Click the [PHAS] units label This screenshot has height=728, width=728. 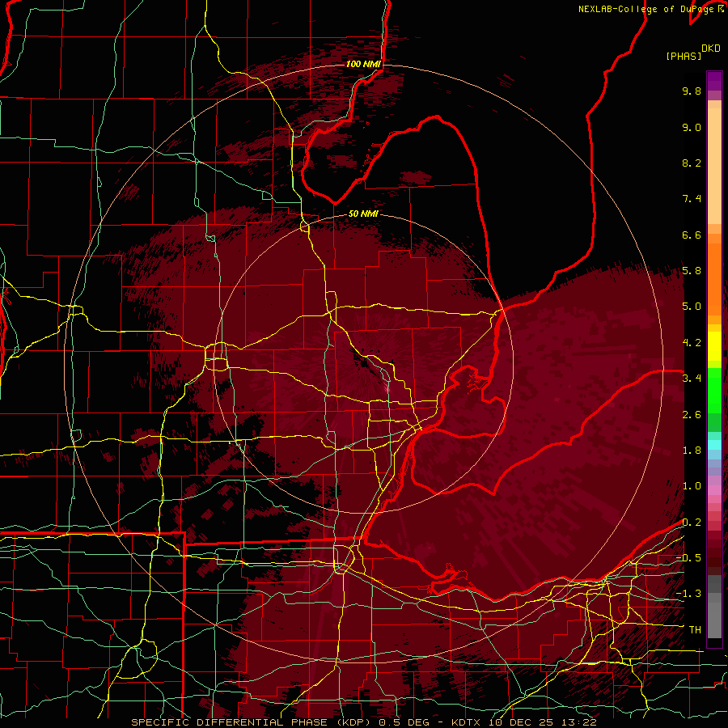[x=684, y=56]
